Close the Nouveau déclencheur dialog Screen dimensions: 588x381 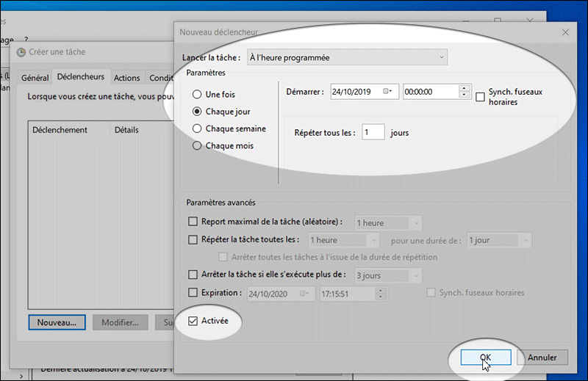point(564,32)
